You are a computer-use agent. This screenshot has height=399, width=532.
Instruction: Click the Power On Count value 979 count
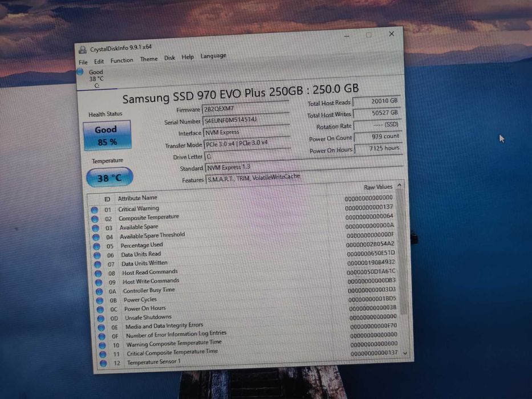(378, 136)
